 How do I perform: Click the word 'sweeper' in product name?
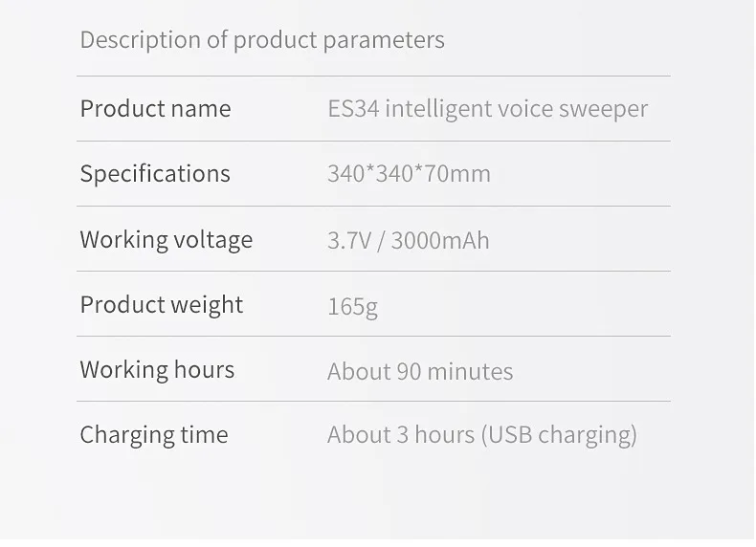pos(604,109)
